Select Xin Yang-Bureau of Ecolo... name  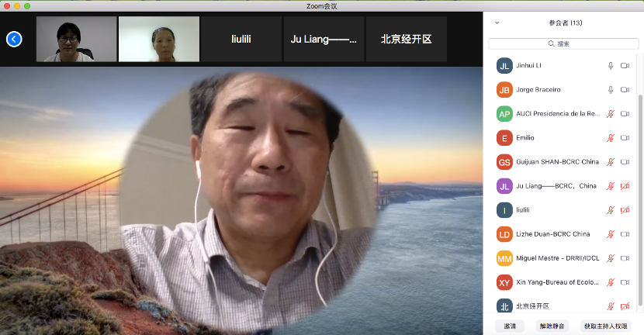pos(557,282)
